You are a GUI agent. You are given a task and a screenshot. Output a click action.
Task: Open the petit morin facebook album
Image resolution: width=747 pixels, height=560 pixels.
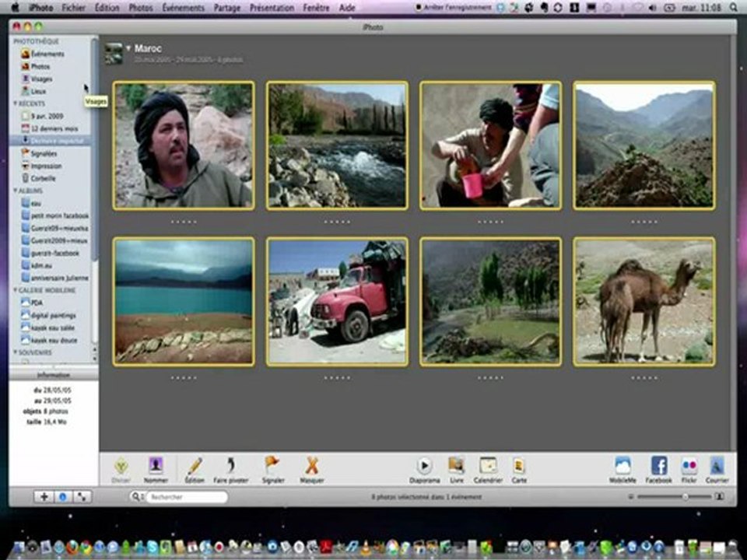click(x=60, y=215)
